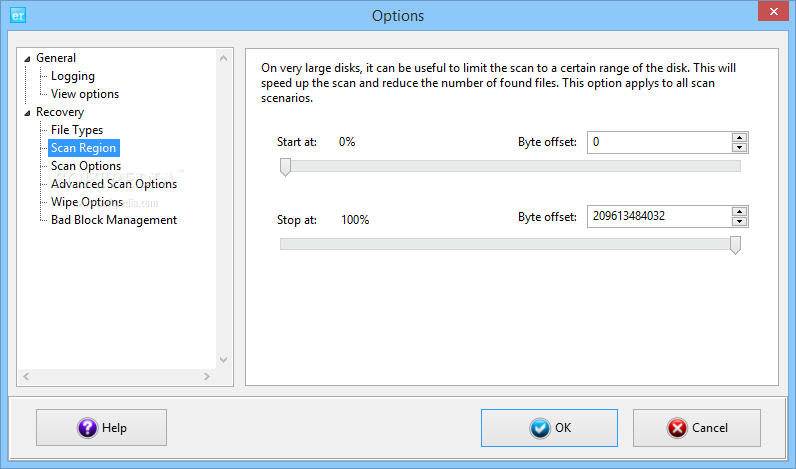This screenshot has height=469, width=796.
Task: Select View options in the tree
Action: tap(85, 94)
